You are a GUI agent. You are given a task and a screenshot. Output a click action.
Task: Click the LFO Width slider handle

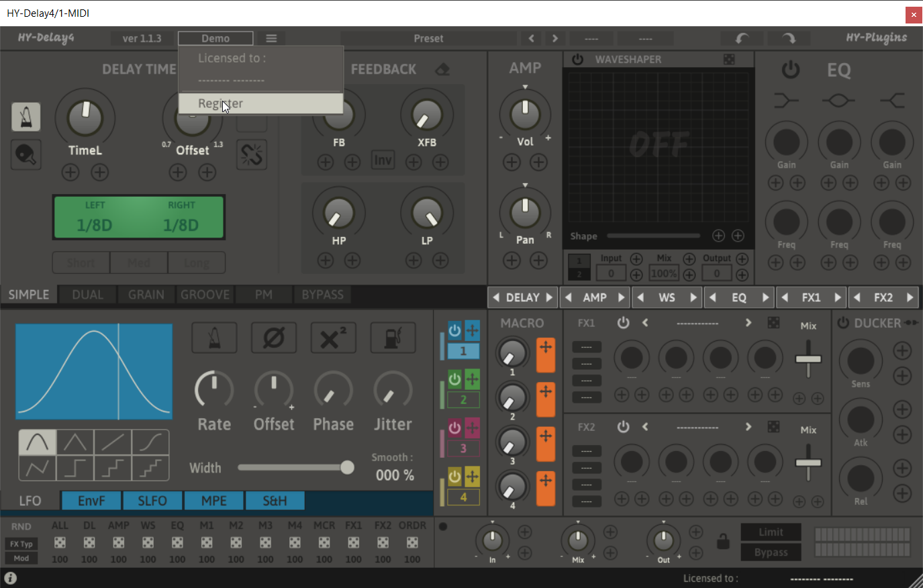[347, 467]
